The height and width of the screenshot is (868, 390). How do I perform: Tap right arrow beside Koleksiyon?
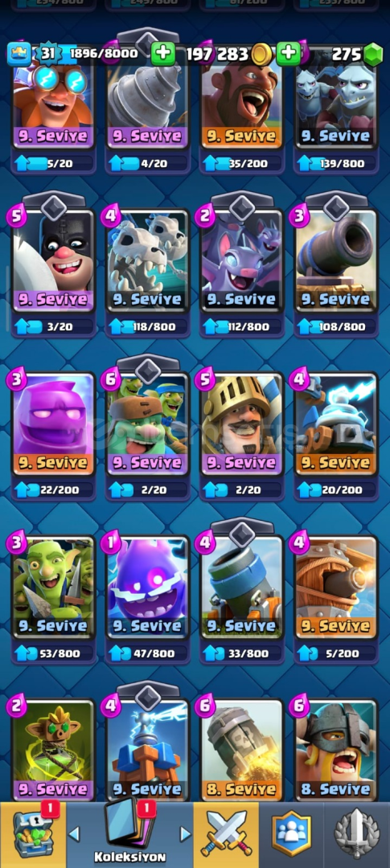tap(186, 833)
